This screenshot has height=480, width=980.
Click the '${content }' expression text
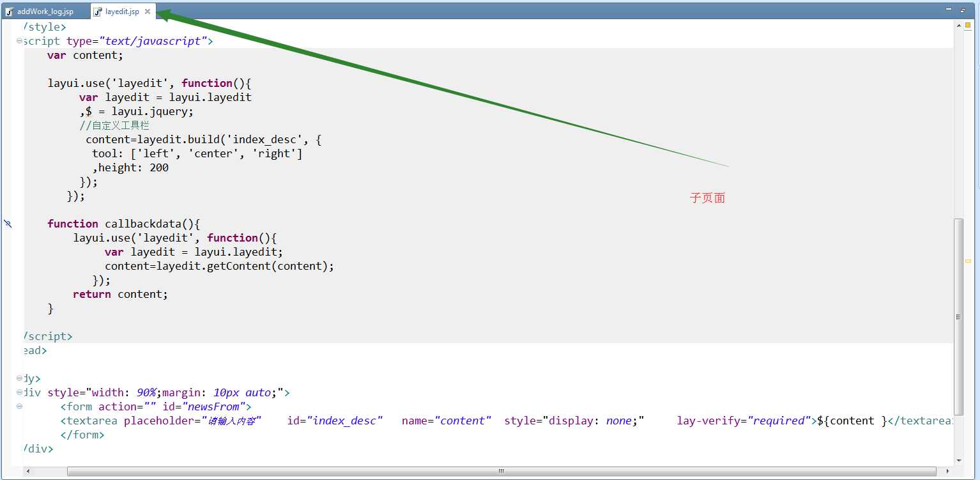pos(852,421)
